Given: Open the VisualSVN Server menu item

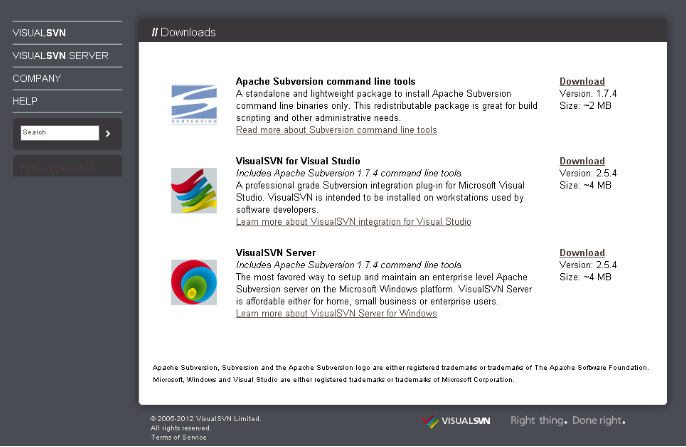Looking at the screenshot, I should click(x=60, y=55).
